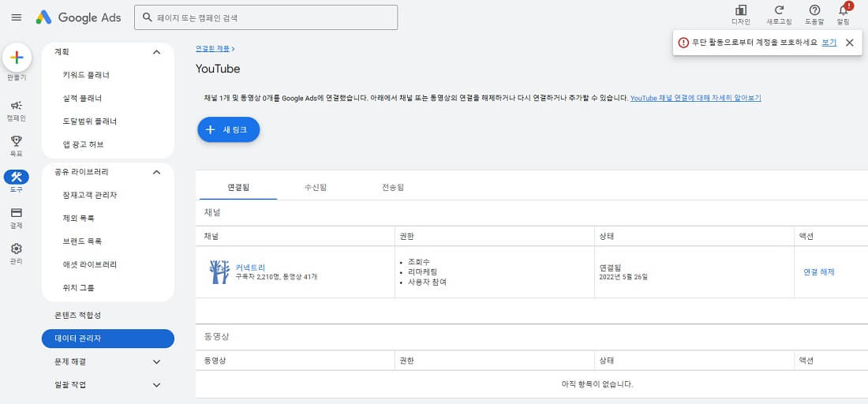868x404 pixels.
Task: Open 앱 광고 허브 menu item
Action: (84, 144)
